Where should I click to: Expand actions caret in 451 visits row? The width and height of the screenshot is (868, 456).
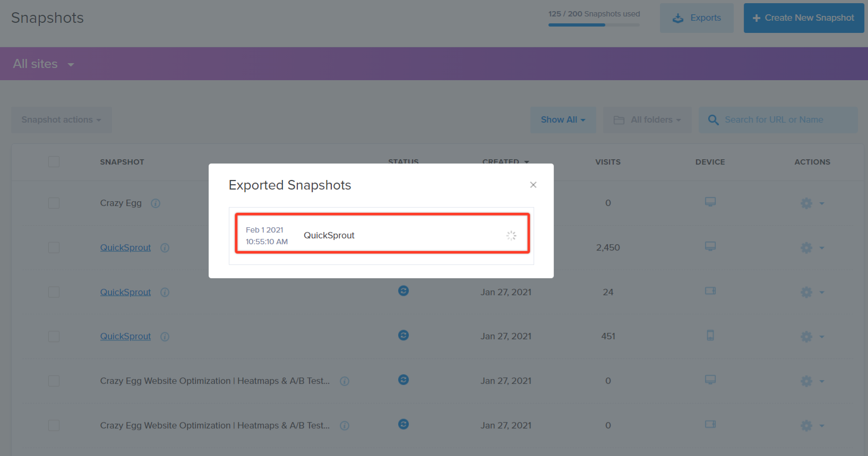pos(822,337)
